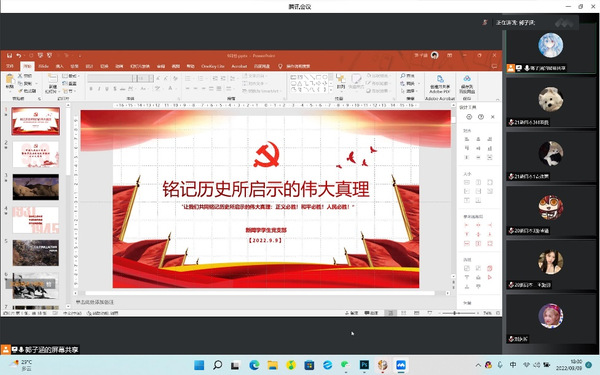The height and width of the screenshot is (375, 600).
Task: Click the Cut button in clipboard group
Action: [25, 76]
